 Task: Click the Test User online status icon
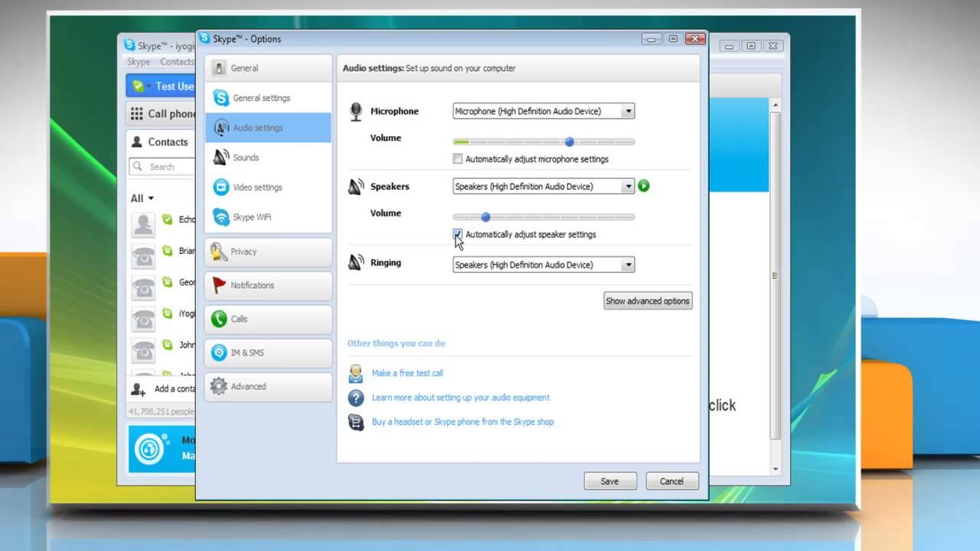[139, 86]
